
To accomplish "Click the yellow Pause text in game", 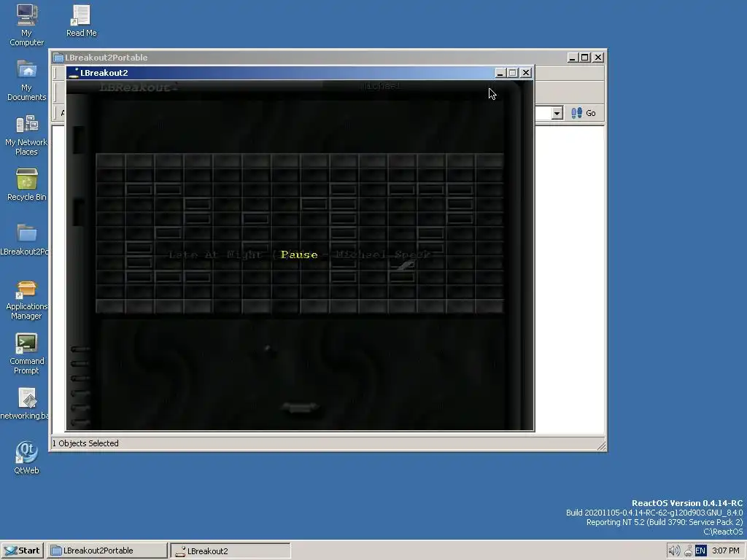I will point(299,254).
